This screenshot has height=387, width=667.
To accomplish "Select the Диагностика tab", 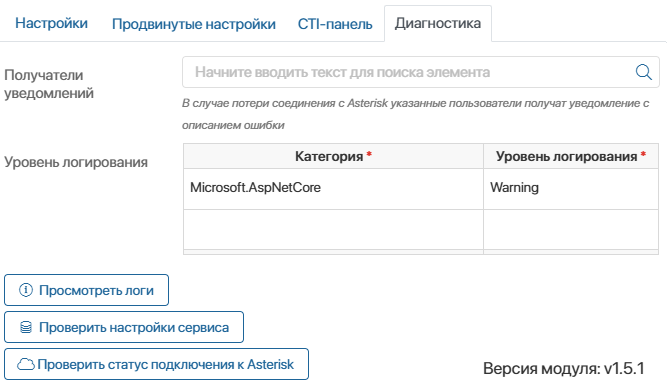I will 438,23.
